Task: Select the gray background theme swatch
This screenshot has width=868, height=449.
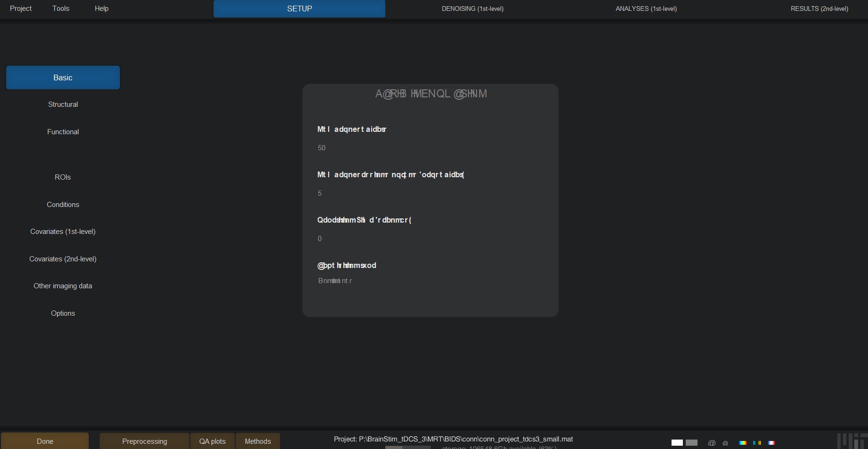Action: pos(691,443)
